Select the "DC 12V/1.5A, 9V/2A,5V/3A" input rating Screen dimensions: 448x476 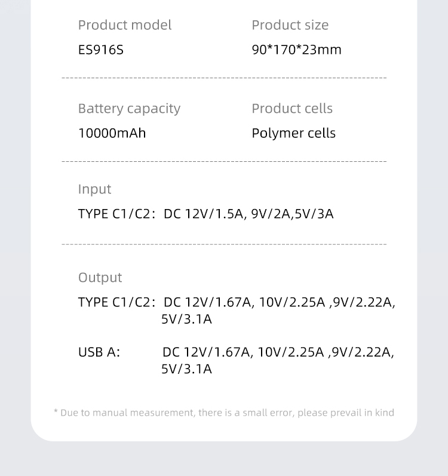click(x=248, y=214)
